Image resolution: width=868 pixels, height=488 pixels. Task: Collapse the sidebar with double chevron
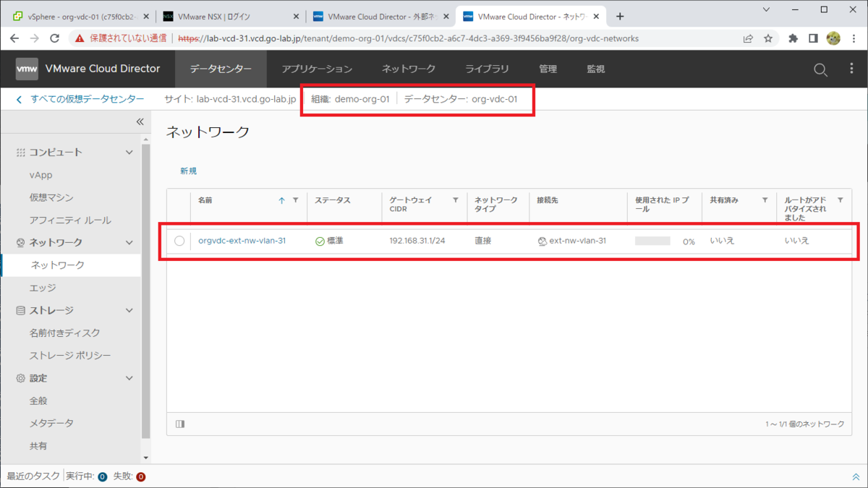point(140,121)
